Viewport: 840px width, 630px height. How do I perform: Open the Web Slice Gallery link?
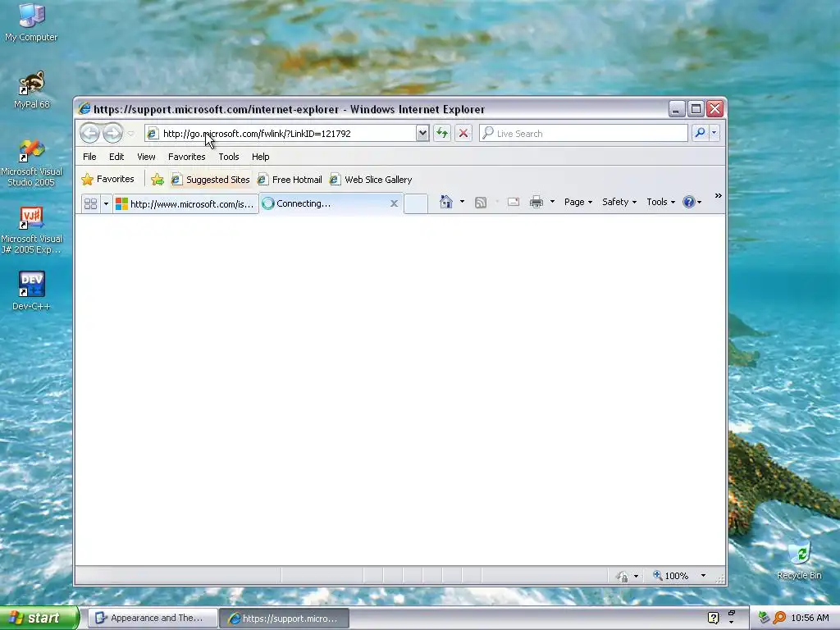[x=372, y=180]
